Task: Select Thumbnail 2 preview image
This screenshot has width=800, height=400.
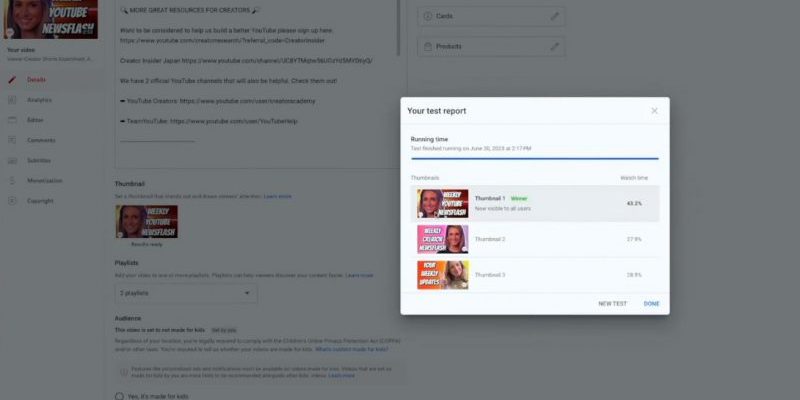Action: coord(442,239)
